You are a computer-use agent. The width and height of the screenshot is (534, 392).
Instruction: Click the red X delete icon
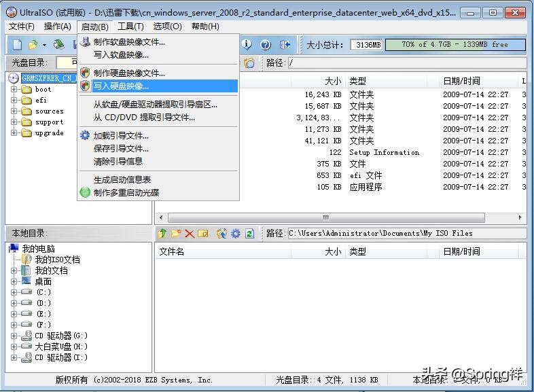(x=190, y=233)
